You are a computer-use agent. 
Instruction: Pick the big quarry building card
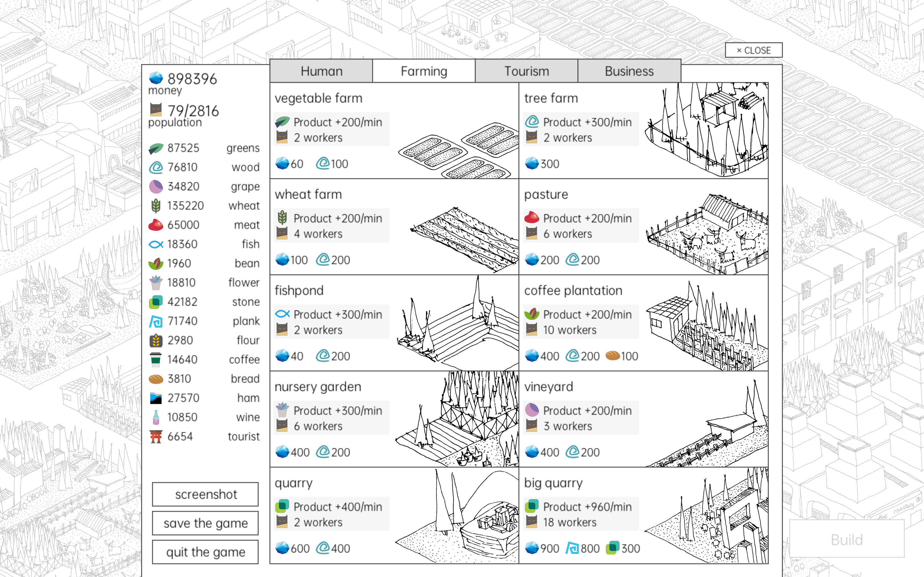pyautogui.click(x=643, y=515)
